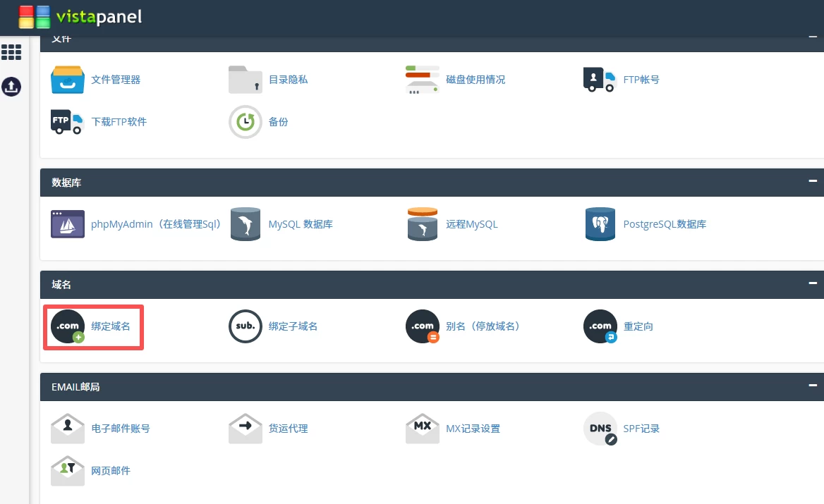Open the SPF记录 DNS icon
The image size is (824, 504).
[x=600, y=429]
